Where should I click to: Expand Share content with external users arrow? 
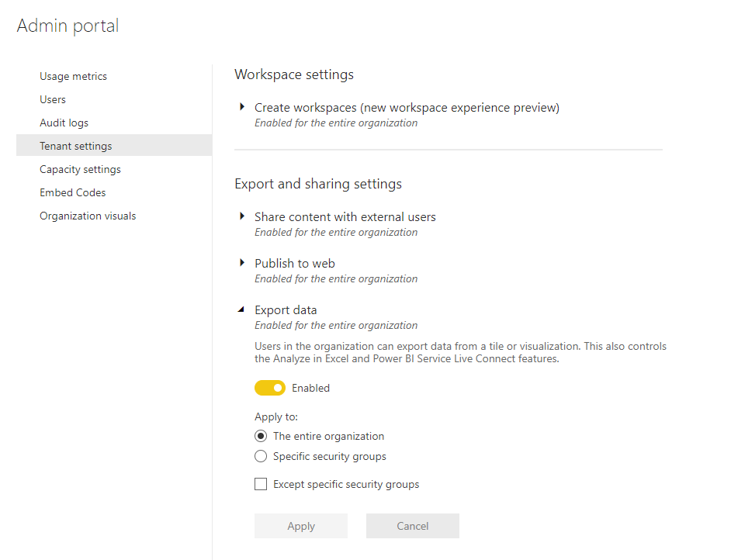[x=242, y=216]
